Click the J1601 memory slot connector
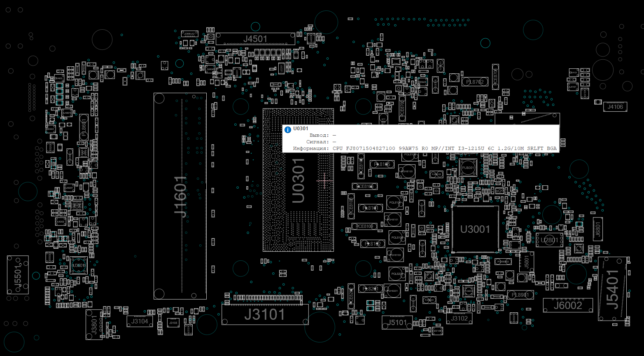 [x=180, y=196]
